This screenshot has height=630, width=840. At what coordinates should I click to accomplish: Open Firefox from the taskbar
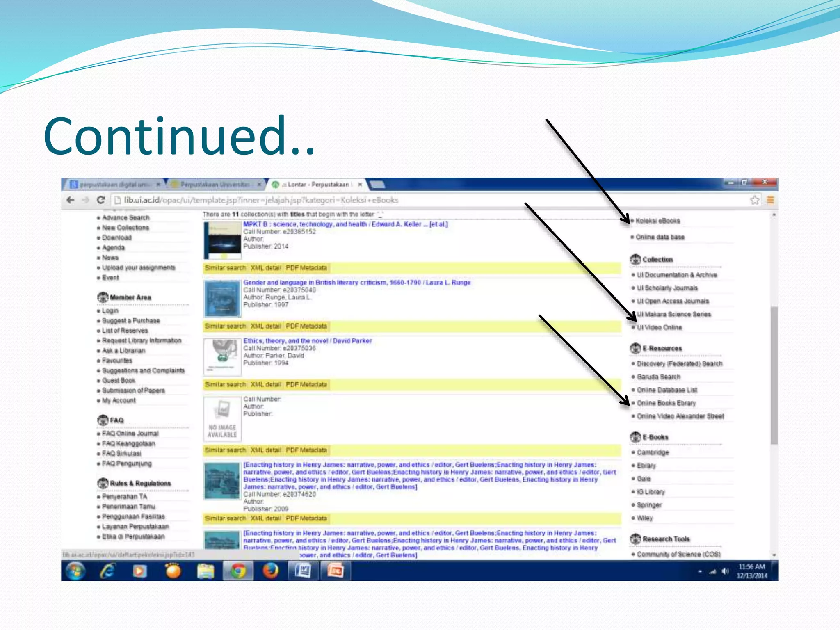pyautogui.click(x=270, y=571)
